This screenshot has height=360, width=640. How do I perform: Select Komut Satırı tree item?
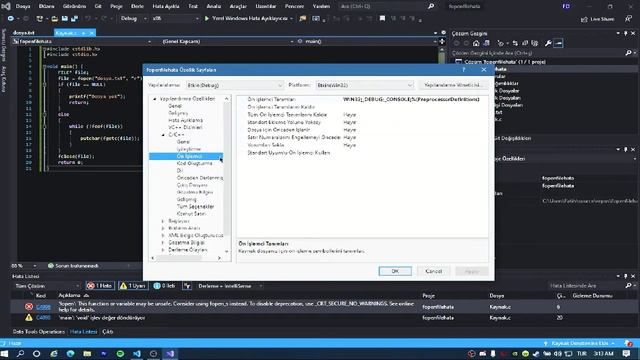pyautogui.click(x=191, y=214)
